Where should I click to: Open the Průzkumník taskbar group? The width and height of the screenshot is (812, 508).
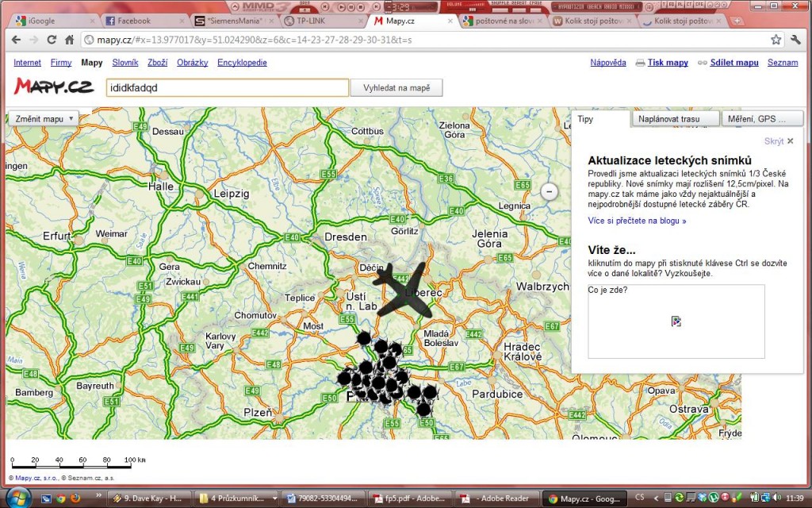coord(238,498)
